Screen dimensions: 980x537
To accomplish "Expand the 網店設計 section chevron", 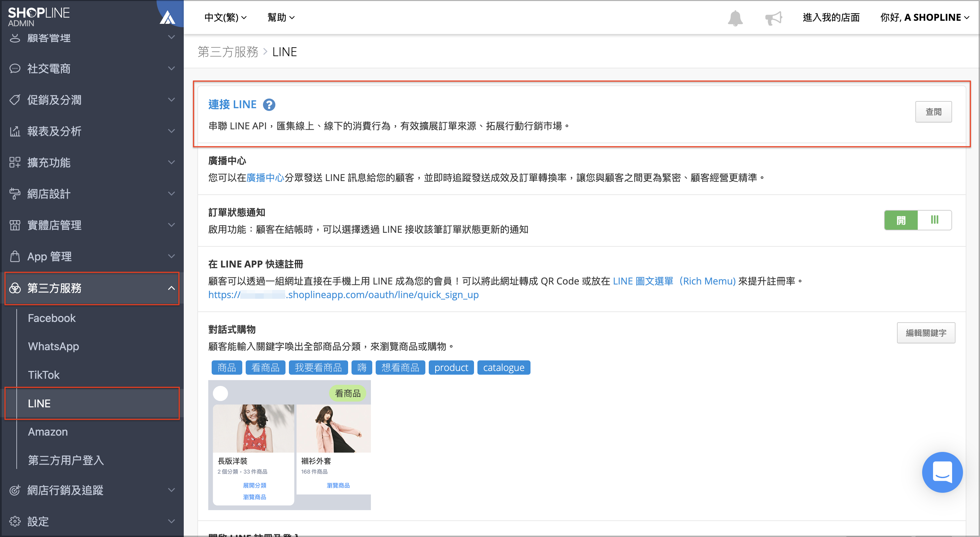I will pyautogui.click(x=171, y=194).
